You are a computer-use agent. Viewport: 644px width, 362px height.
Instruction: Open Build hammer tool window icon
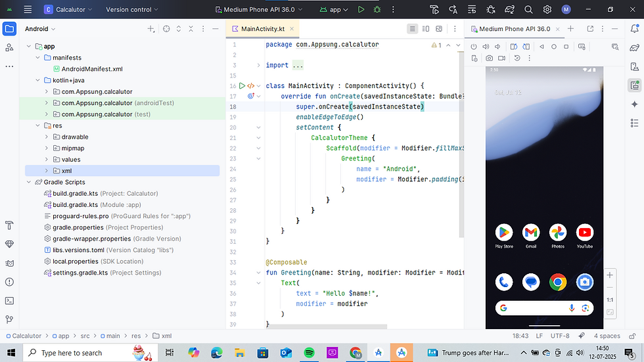9,225
